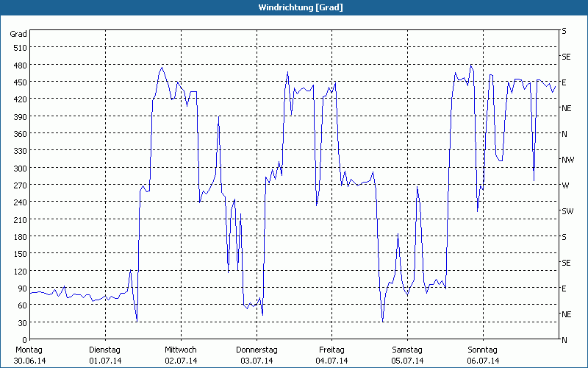The width and height of the screenshot is (588, 368).
Task: Click the 30.06.14 date label
Action: click(30, 361)
